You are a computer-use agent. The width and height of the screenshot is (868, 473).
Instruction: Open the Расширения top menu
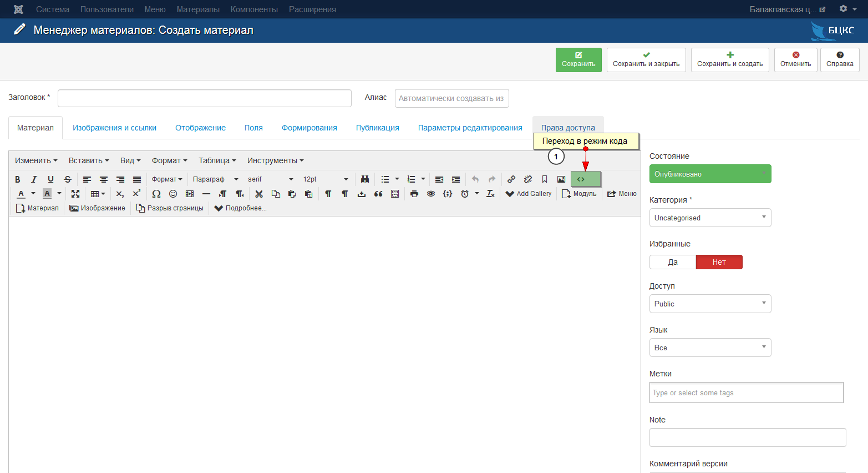(312, 9)
